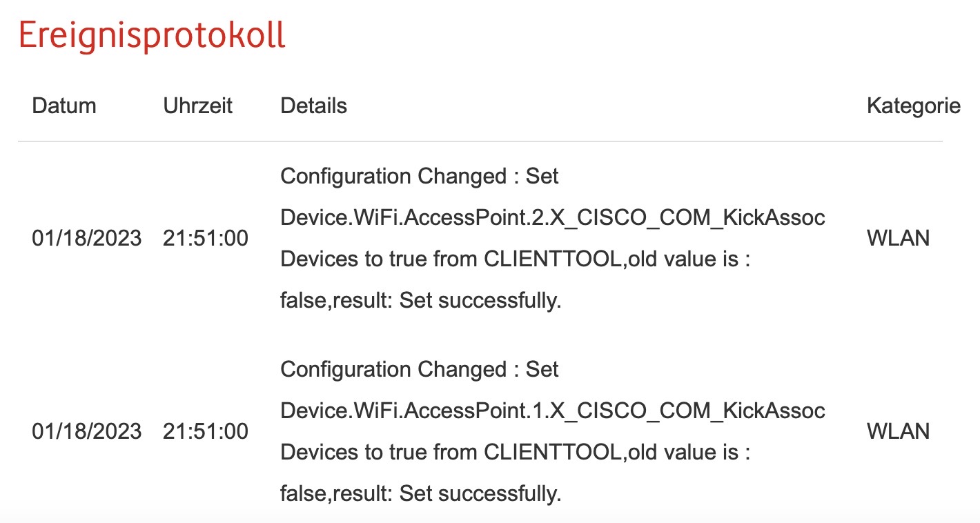Image resolution: width=980 pixels, height=523 pixels.
Task: Click the CLIENTTOOL line in the first entry
Action: point(514,259)
